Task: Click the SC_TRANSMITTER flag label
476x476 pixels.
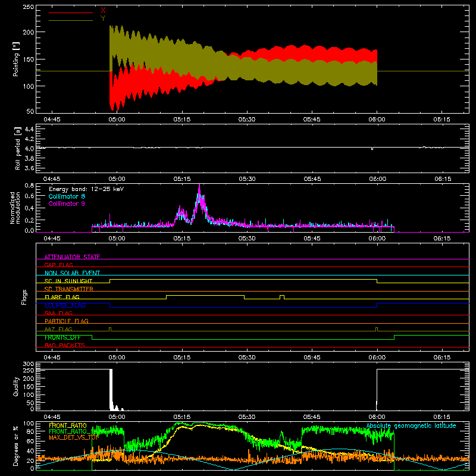Action: coord(69,289)
